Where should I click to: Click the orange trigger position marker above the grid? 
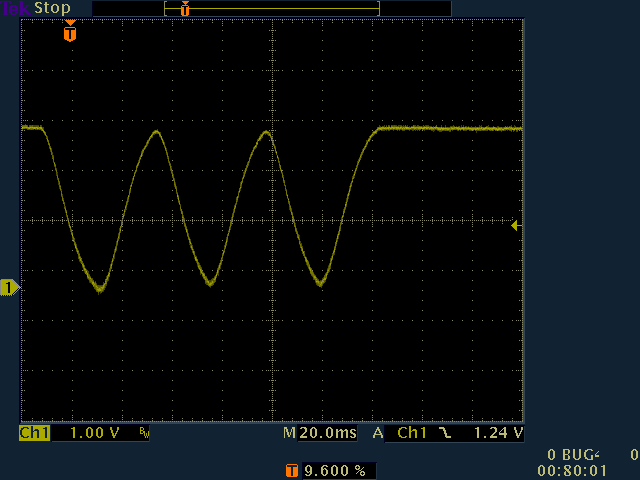pos(69,33)
